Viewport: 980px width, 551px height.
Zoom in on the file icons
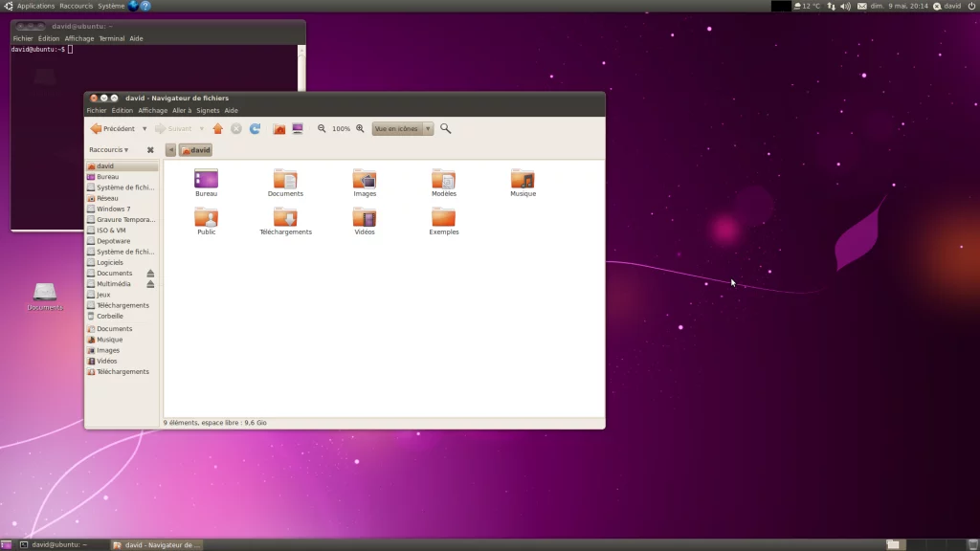(x=360, y=129)
